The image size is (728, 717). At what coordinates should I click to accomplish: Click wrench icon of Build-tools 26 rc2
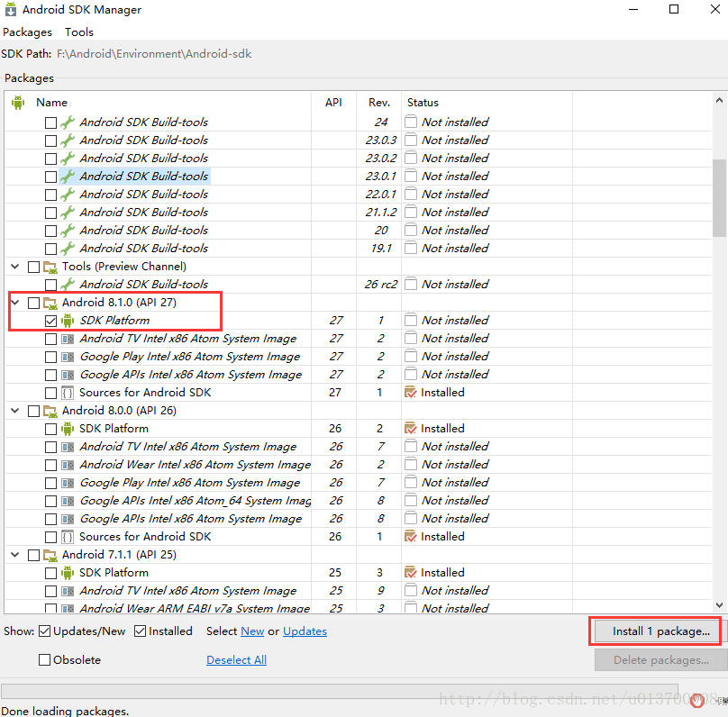coord(68,284)
